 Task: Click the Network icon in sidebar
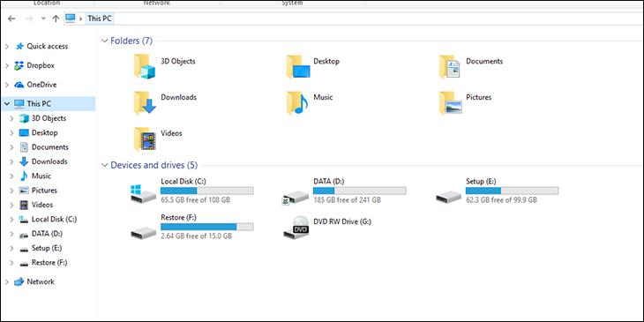(x=19, y=281)
